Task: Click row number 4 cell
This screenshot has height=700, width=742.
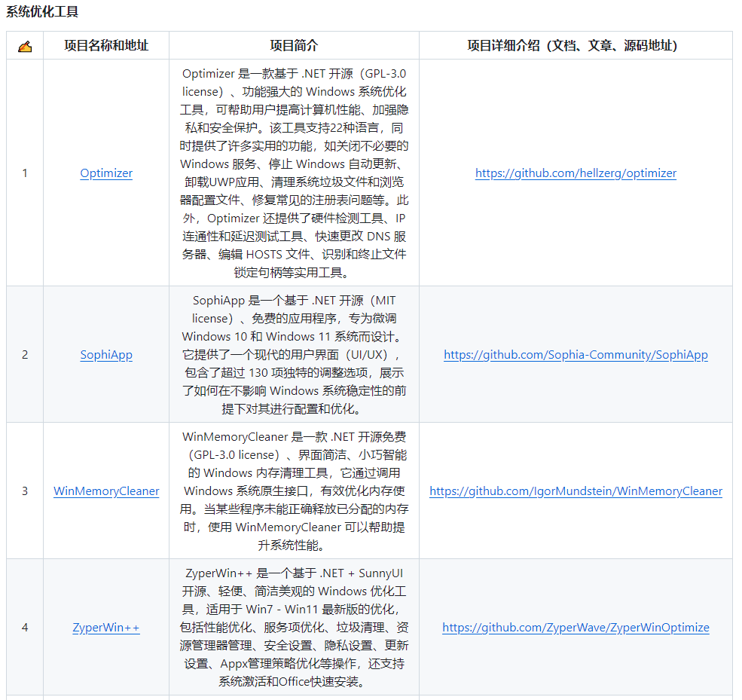Action: (x=25, y=628)
